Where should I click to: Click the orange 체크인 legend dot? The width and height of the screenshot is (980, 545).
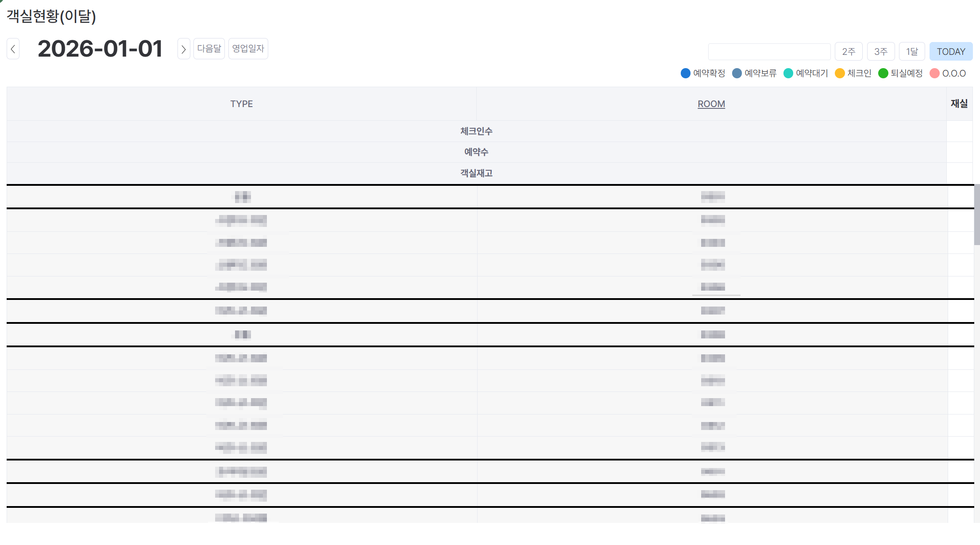839,73
